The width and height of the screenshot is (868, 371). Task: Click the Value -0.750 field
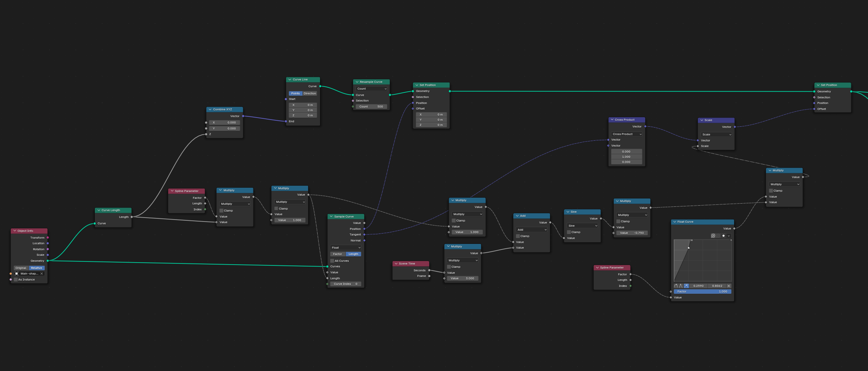tap(632, 233)
